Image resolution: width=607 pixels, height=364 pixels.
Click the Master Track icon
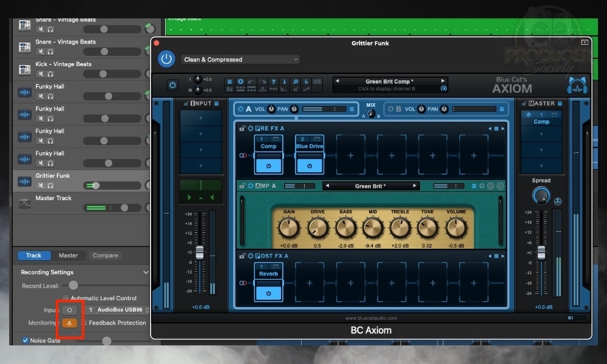[x=24, y=203]
